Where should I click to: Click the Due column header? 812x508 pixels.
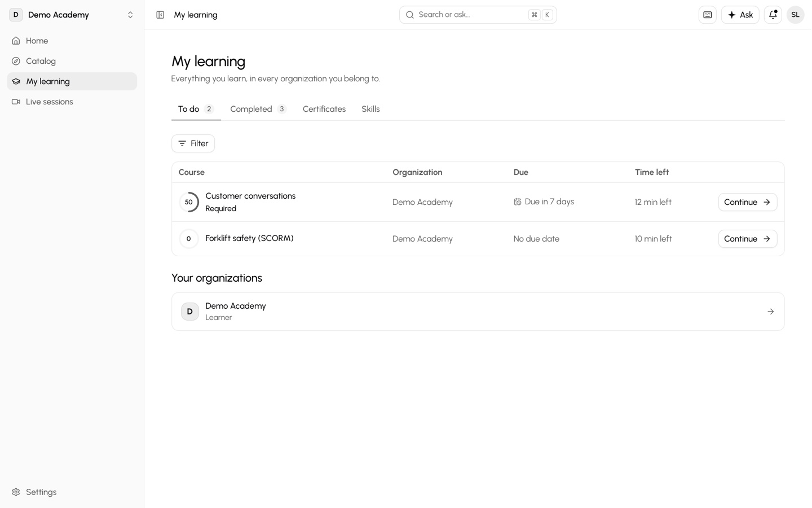[521, 172]
